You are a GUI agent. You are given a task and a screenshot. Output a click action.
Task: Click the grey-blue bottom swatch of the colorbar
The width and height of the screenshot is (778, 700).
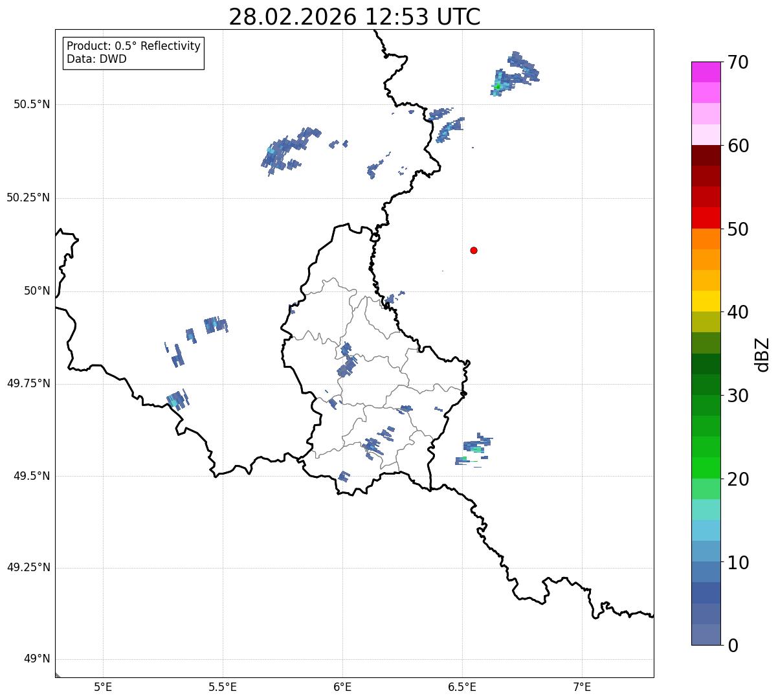(706, 635)
